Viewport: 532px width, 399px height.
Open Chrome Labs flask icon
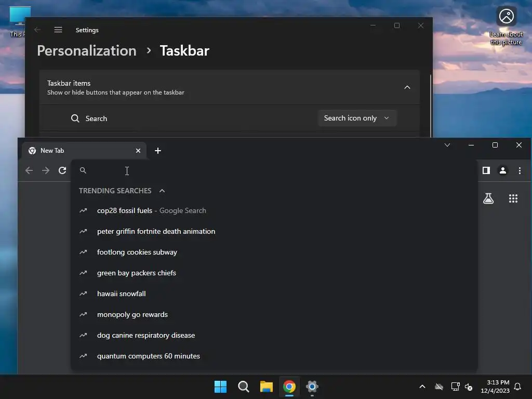click(488, 198)
